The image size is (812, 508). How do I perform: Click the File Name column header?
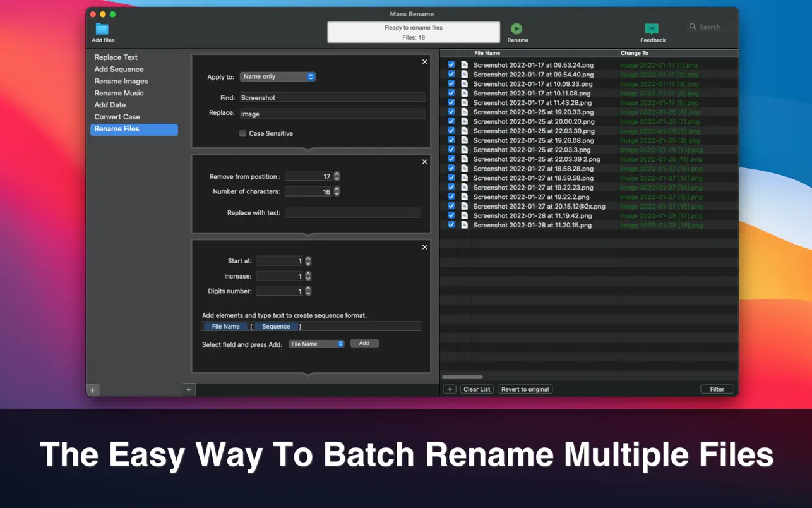tap(545, 53)
